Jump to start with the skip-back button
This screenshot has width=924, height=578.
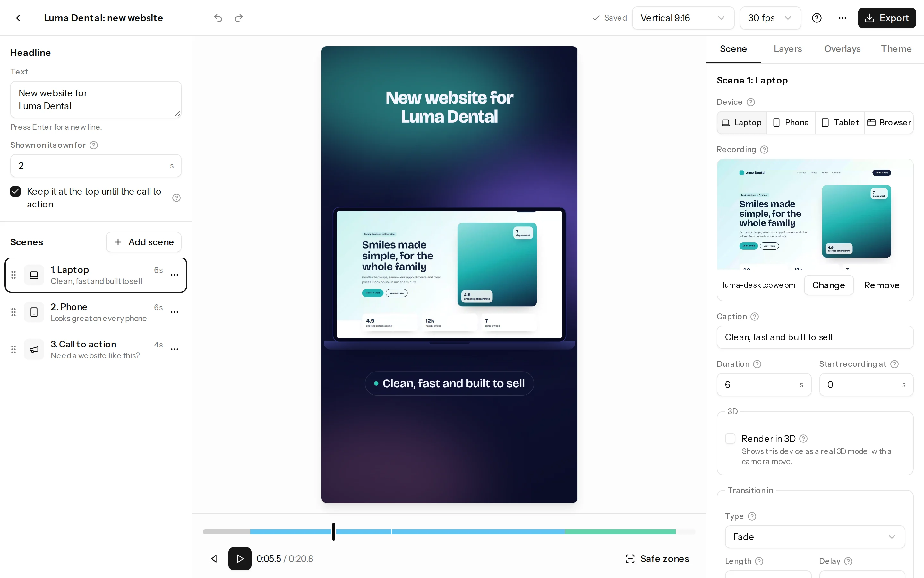coord(213,558)
